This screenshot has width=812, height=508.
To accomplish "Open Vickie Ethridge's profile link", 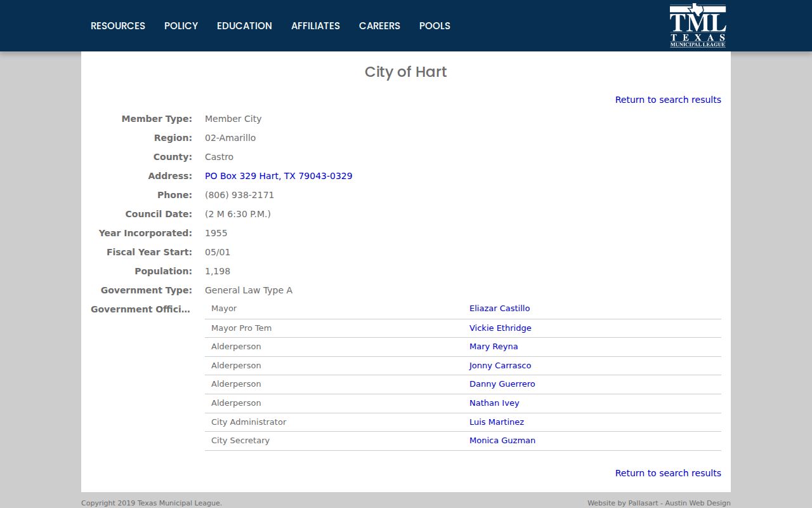I will [501, 328].
